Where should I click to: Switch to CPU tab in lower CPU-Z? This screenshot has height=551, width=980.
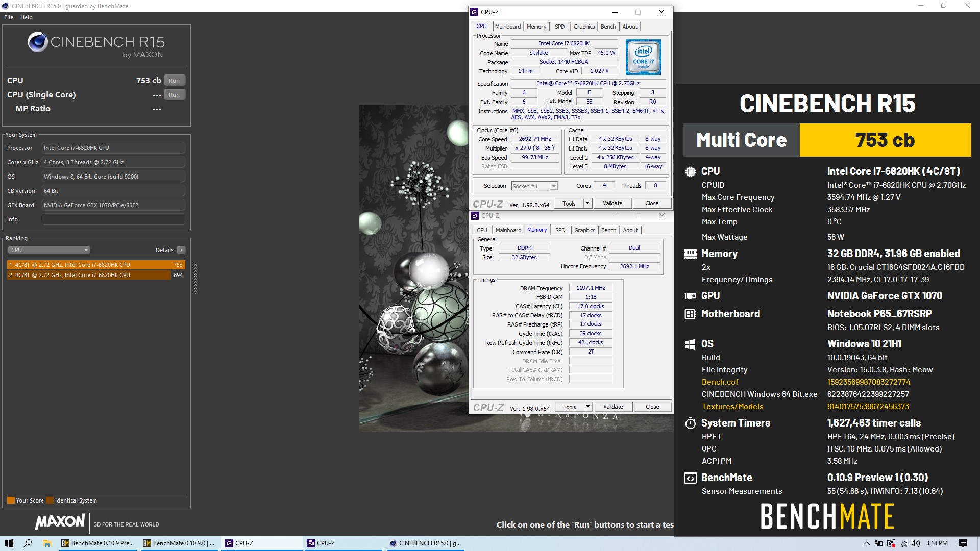482,230
